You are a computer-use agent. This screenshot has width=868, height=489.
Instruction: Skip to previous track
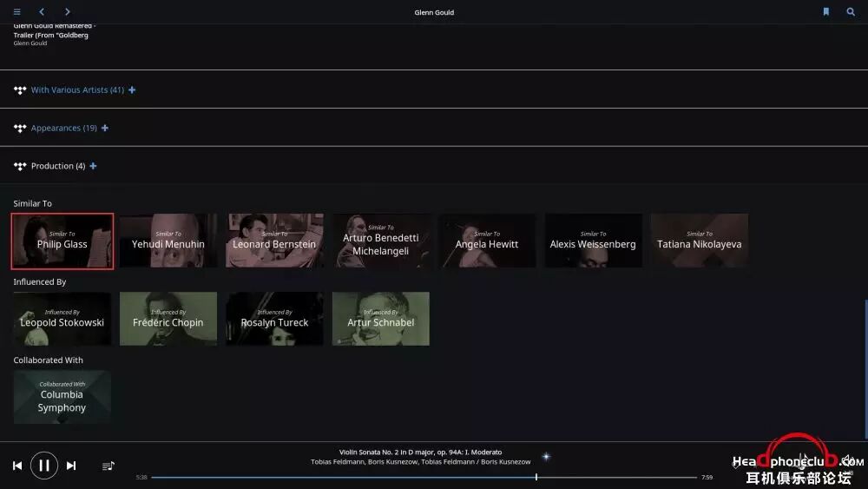pyautogui.click(x=17, y=466)
